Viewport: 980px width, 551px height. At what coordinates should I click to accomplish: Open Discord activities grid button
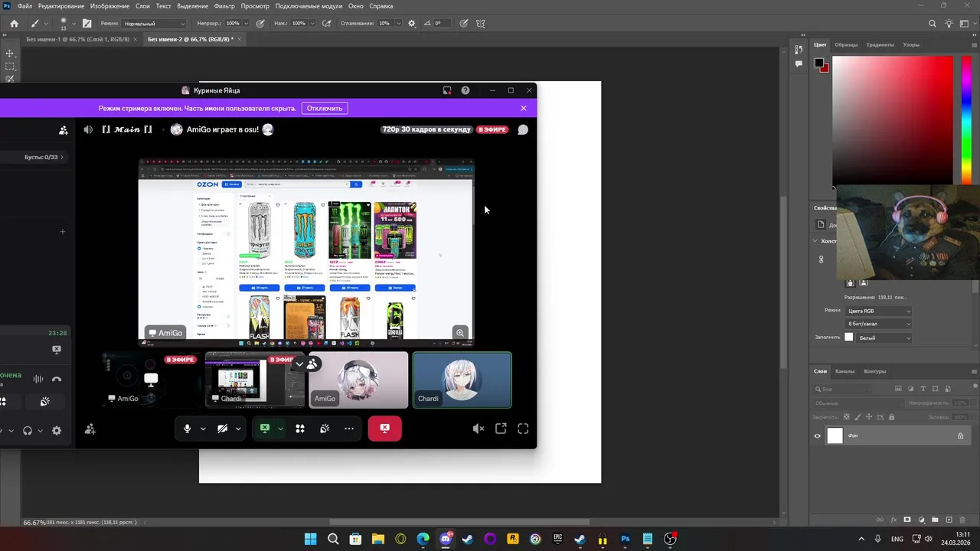(300, 429)
